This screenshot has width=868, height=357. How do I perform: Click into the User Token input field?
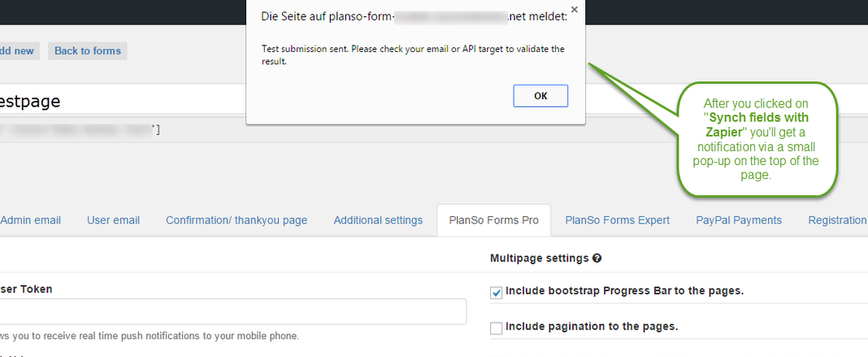232,311
